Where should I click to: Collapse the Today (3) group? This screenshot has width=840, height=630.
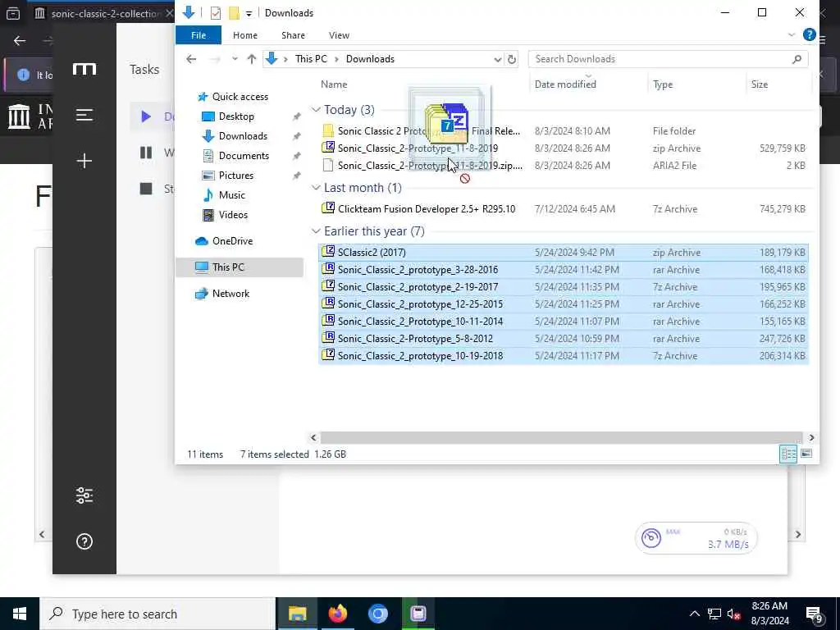click(316, 110)
